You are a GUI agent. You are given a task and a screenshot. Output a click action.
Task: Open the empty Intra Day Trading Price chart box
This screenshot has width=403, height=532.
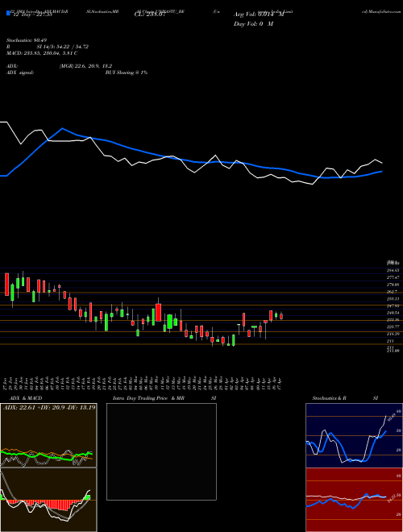point(161,451)
